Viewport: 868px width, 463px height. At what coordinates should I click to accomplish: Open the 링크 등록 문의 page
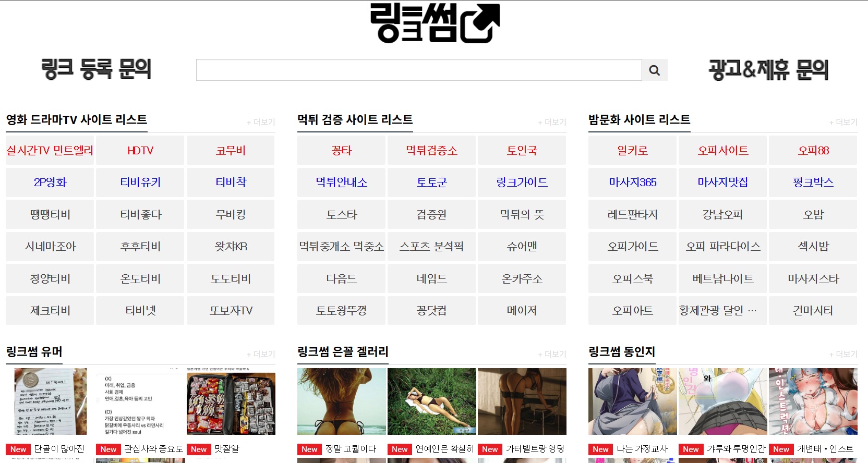[x=97, y=69]
